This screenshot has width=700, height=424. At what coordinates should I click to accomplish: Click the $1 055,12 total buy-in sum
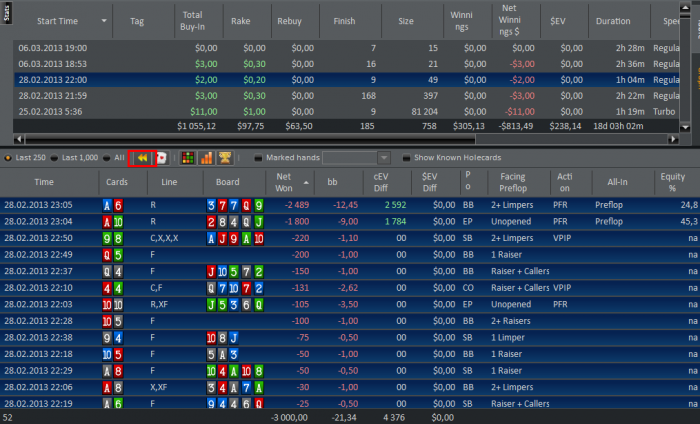(x=196, y=126)
